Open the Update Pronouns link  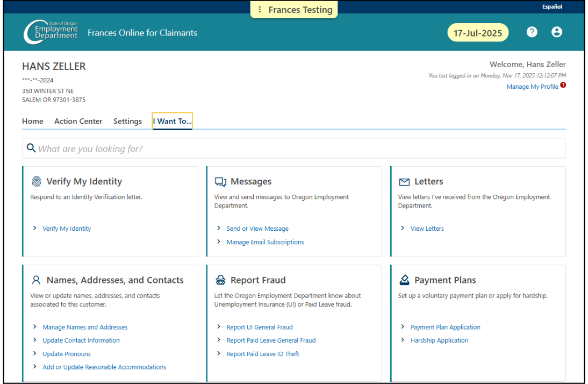click(66, 354)
